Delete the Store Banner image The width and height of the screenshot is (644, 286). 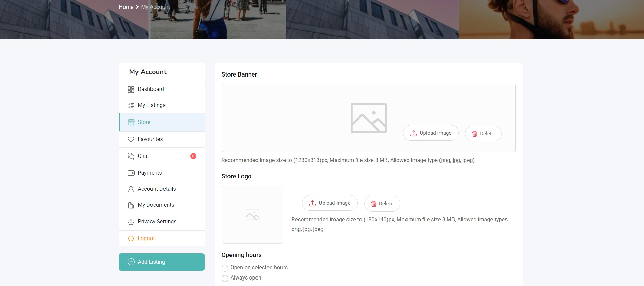(483, 134)
